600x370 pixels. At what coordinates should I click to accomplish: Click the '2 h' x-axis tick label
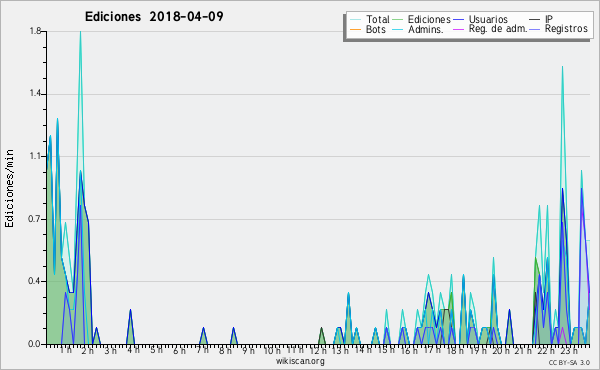(x=87, y=351)
